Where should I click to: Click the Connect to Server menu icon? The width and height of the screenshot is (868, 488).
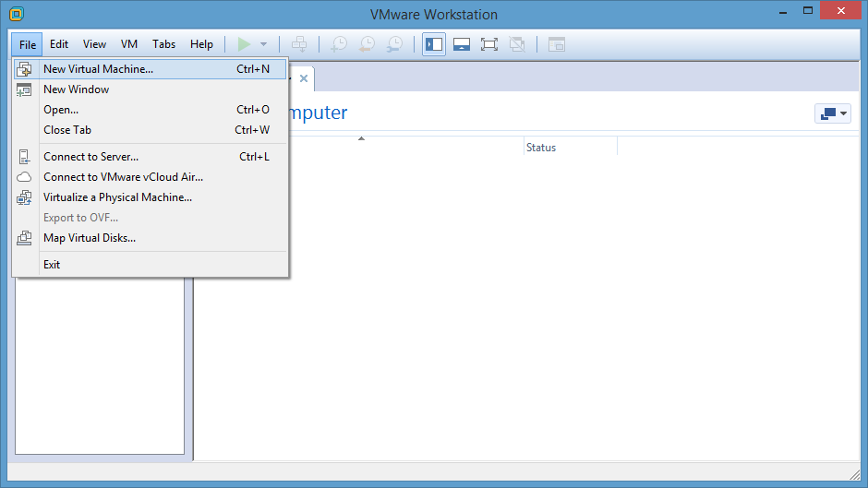[24, 157]
